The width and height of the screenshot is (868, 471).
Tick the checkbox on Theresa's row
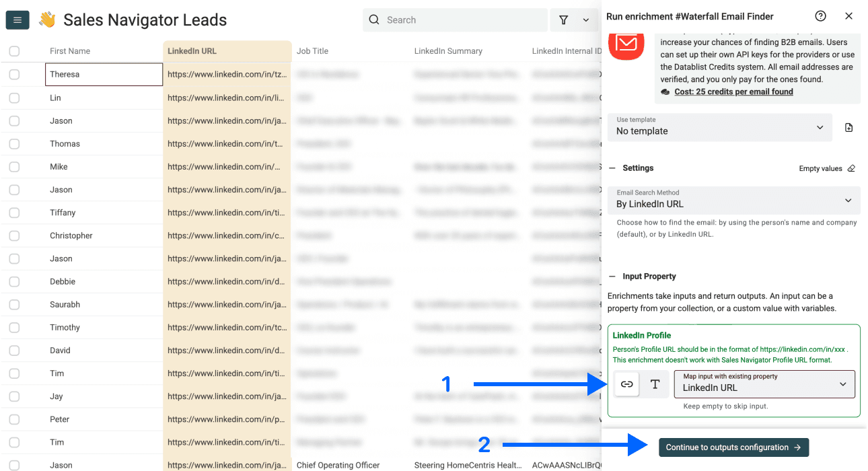coord(14,74)
